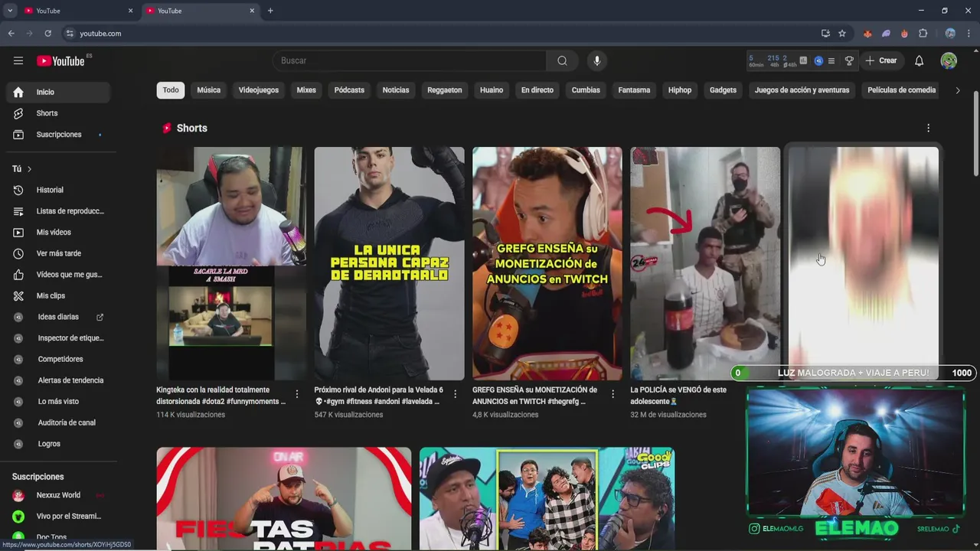
Task: Click the blue round extension icon beside stats
Action: 818,60
